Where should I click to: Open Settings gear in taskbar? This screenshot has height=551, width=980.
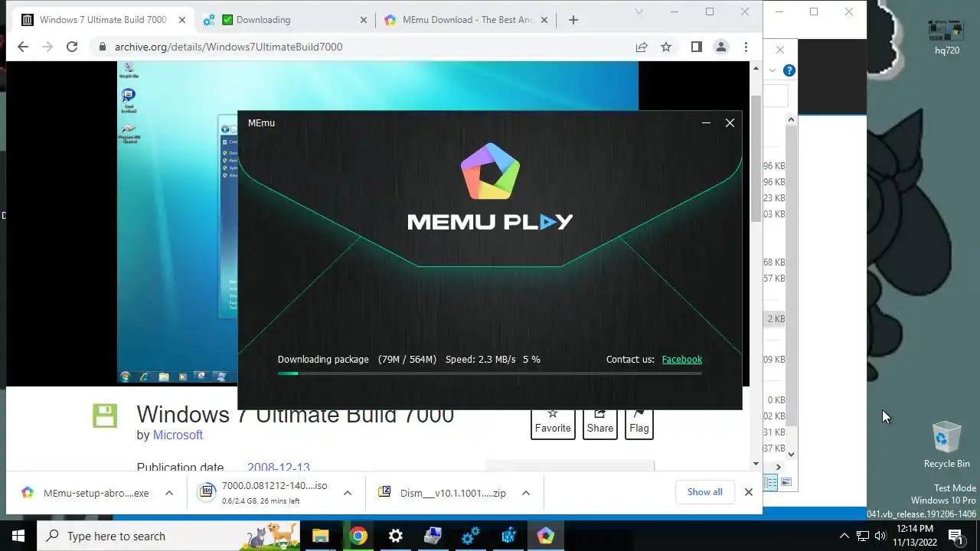pos(396,536)
